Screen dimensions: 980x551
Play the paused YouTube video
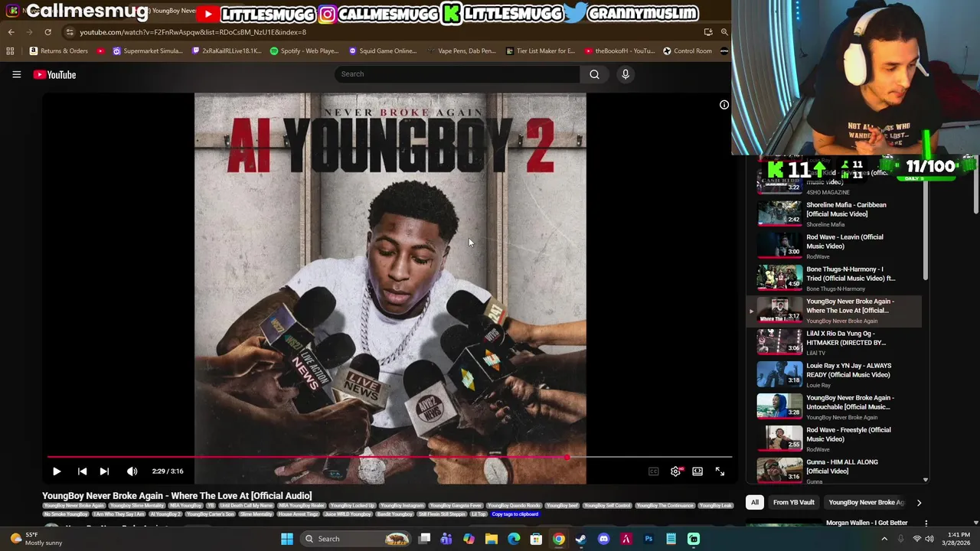tap(57, 471)
